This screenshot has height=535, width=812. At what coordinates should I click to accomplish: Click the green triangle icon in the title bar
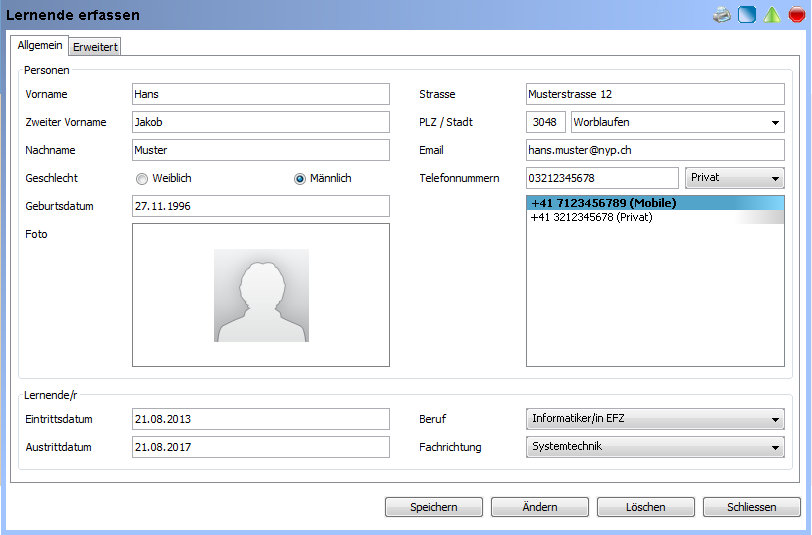click(772, 15)
